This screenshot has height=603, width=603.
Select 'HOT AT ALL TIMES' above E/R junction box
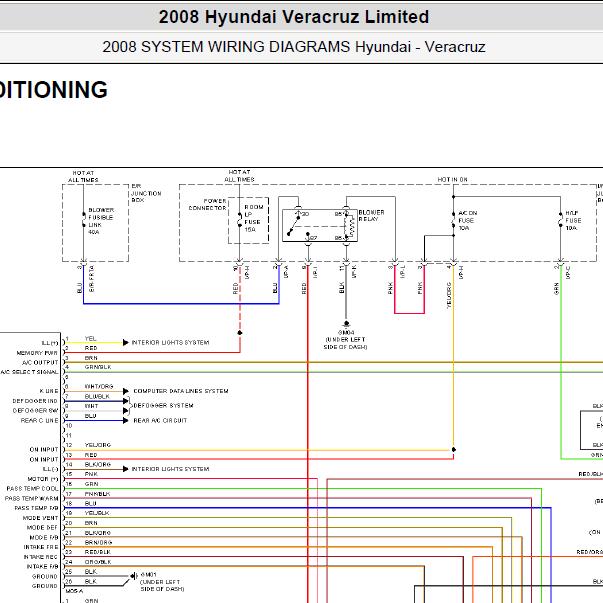coord(83,177)
